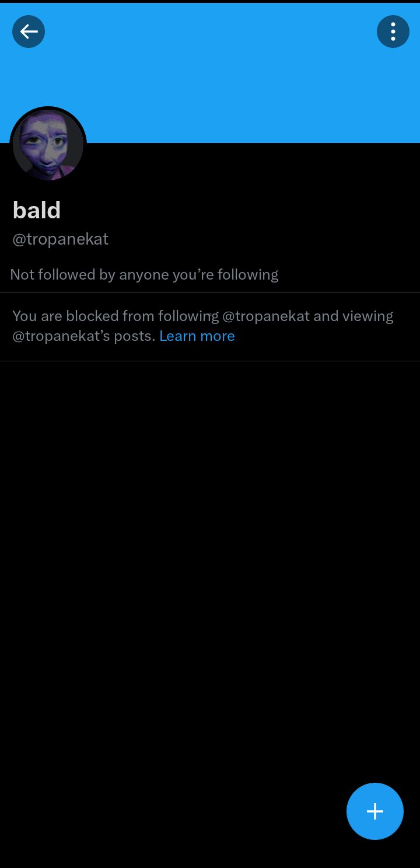Screen dimensions: 420x868
Task: Go back using the left arrow icon
Action: pyautogui.click(x=29, y=32)
